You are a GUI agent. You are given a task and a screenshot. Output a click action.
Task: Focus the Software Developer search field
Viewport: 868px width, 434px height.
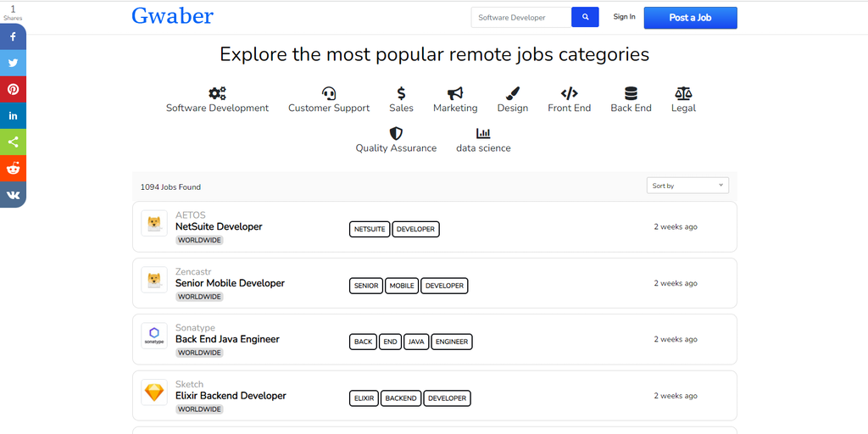tap(521, 17)
